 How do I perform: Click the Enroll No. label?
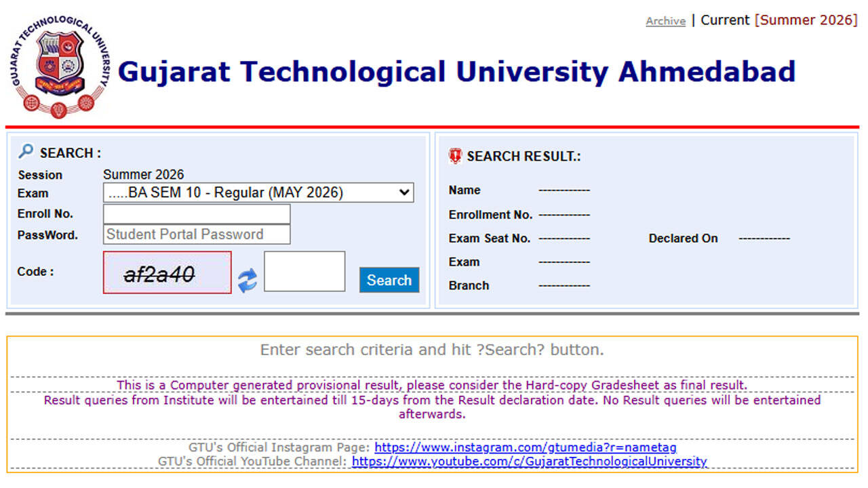[x=45, y=213]
